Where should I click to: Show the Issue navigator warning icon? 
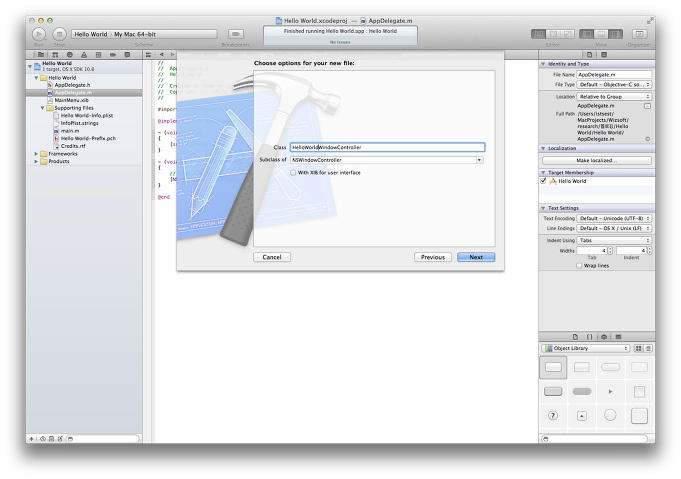tap(84, 55)
